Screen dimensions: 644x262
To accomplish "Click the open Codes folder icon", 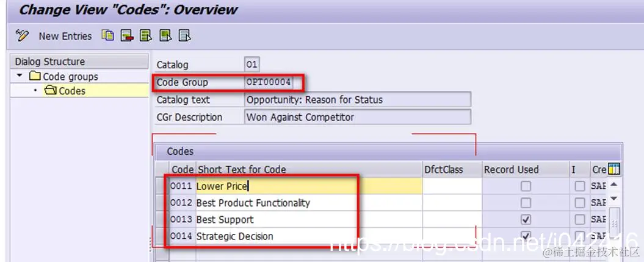I will (x=51, y=90).
